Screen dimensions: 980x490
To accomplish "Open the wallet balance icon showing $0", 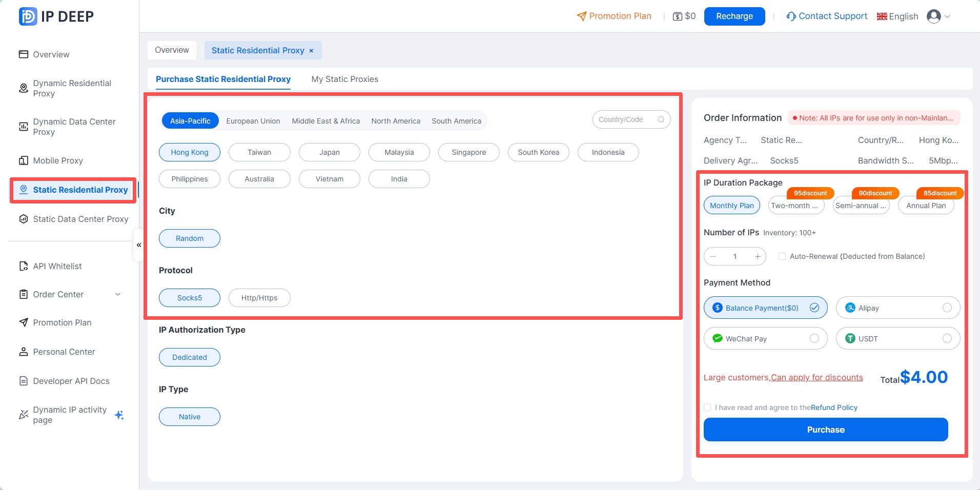I will pos(678,16).
